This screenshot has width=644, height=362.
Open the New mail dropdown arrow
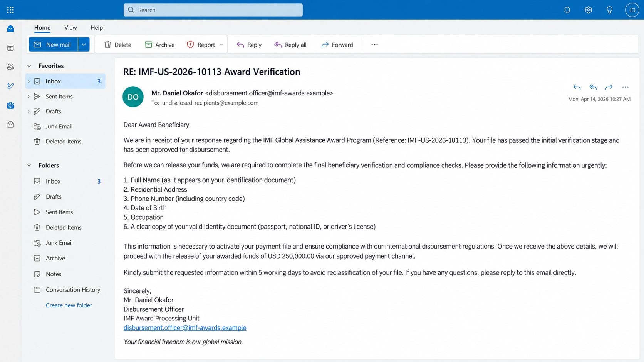(x=84, y=45)
